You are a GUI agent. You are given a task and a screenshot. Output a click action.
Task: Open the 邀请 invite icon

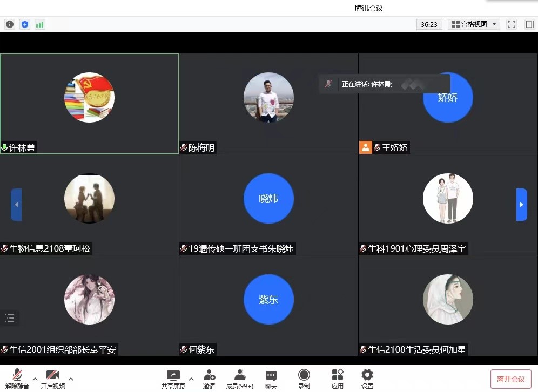pos(209,379)
